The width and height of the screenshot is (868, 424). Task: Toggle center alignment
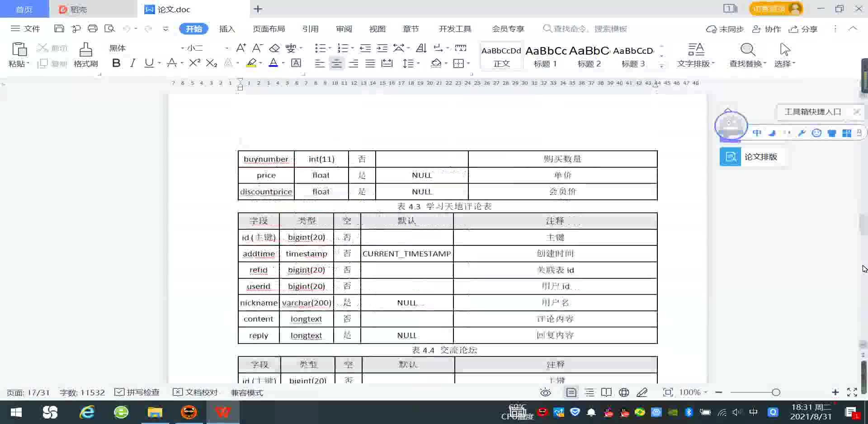tap(336, 63)
